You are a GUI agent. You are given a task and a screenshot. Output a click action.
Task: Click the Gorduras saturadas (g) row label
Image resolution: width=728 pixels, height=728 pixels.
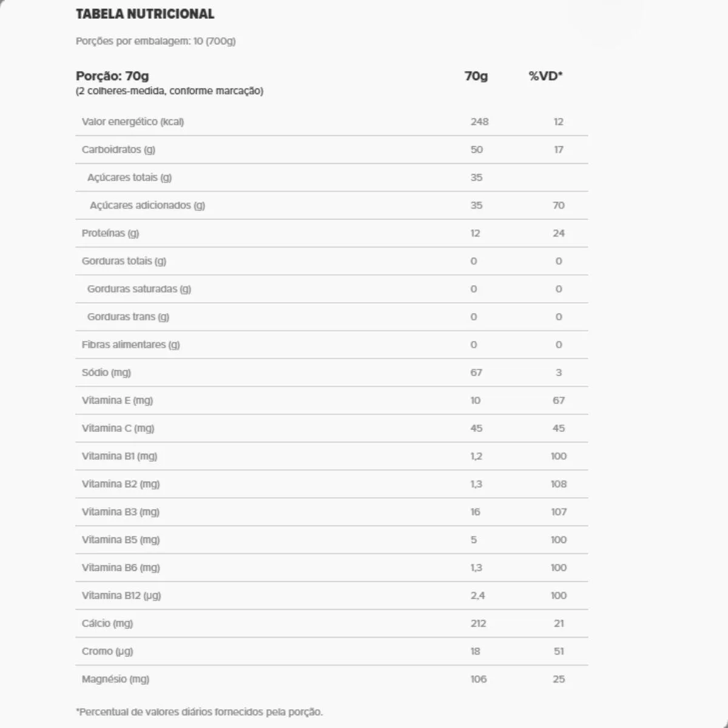(139, 289)
